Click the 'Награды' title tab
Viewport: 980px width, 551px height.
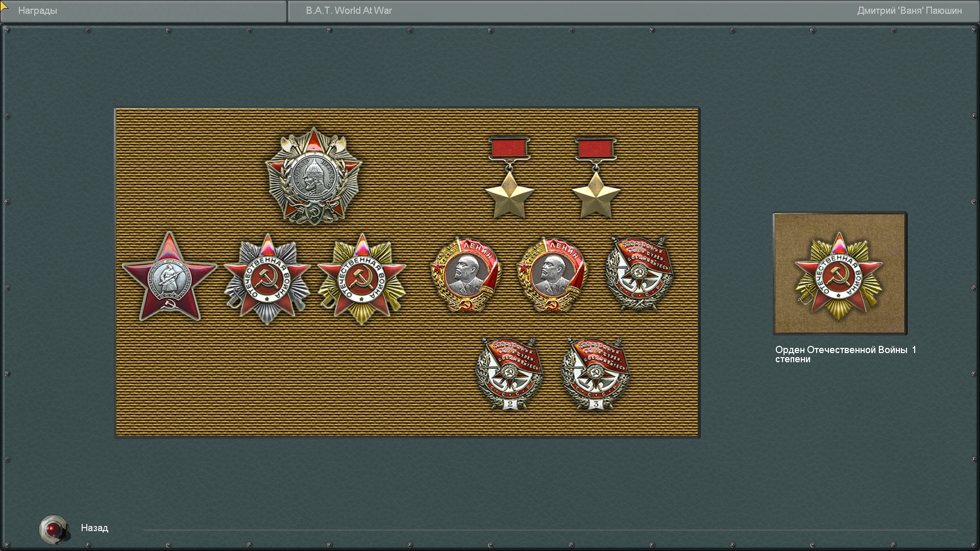click(37, 11)
